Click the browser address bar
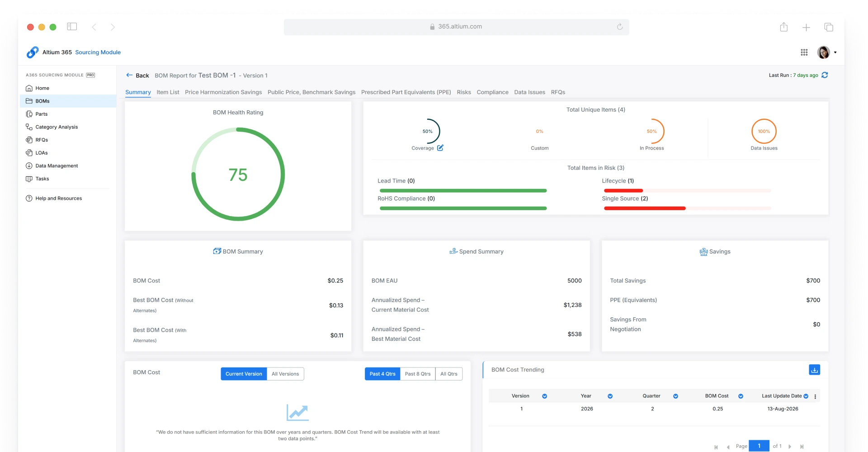Viewport: 868px width, 452px height. [x=456, y=27]
